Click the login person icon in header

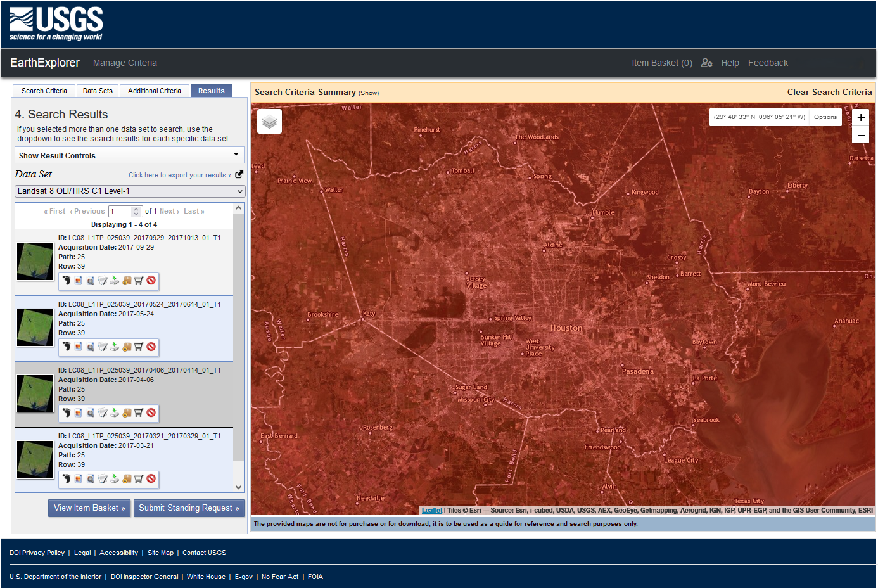[x=707, y=63]
